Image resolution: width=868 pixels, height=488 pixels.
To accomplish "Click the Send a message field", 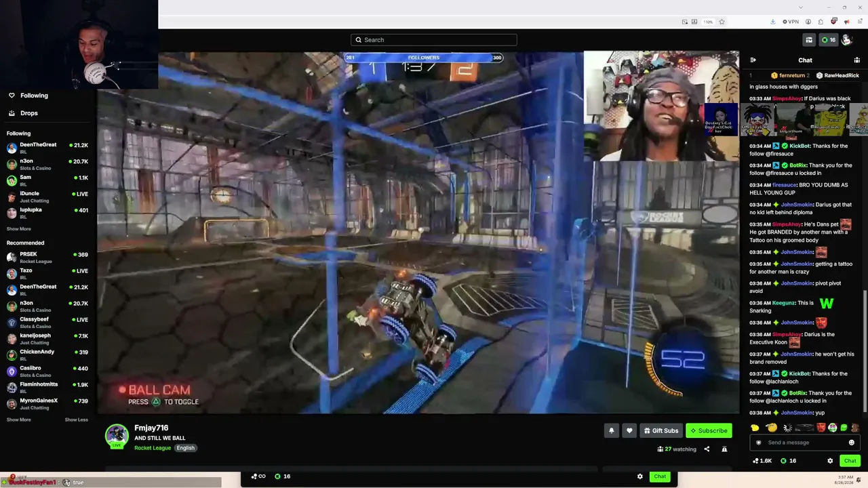I will coord(805,443).
